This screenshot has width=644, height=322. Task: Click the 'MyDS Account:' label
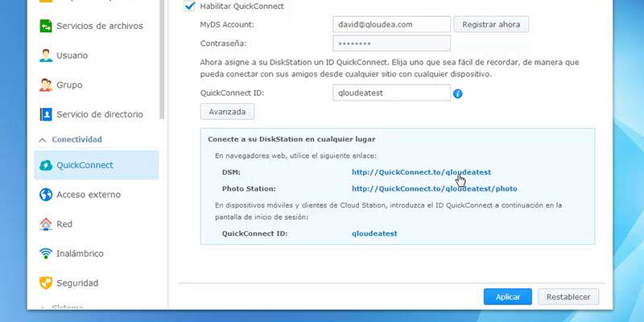227,25
